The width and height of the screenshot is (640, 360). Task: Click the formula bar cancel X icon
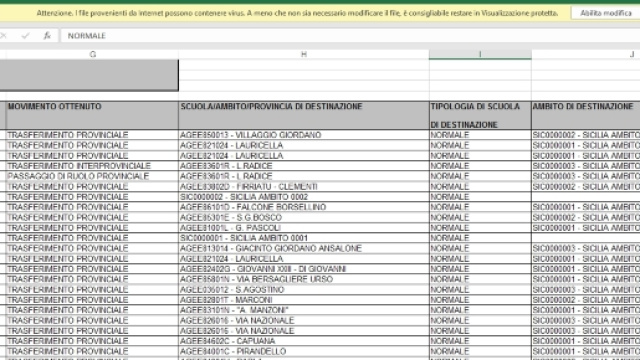coord(3,36)
